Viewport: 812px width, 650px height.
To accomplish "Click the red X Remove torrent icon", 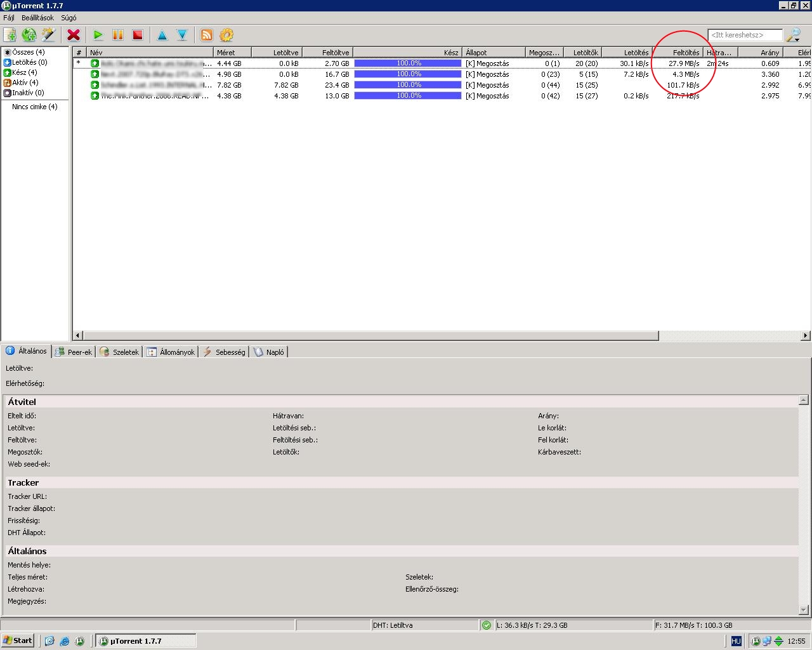I will pyautogui.click(x=74, y=35).
